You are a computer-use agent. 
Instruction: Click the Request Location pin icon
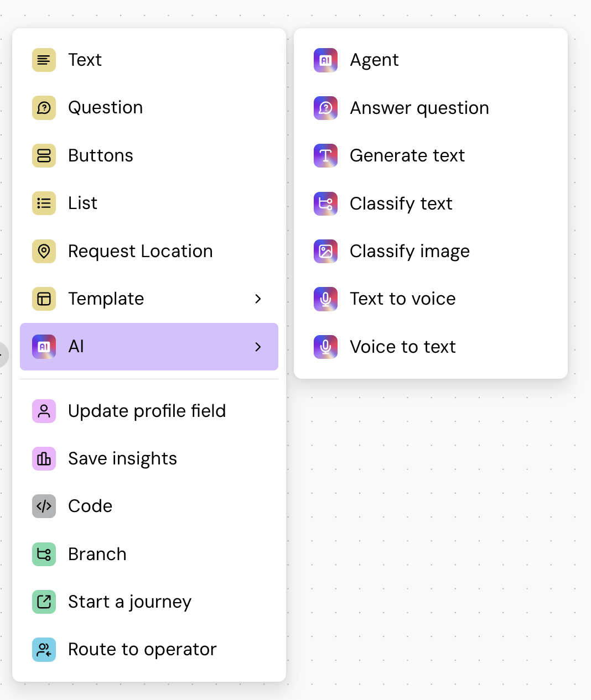[44, 251]
